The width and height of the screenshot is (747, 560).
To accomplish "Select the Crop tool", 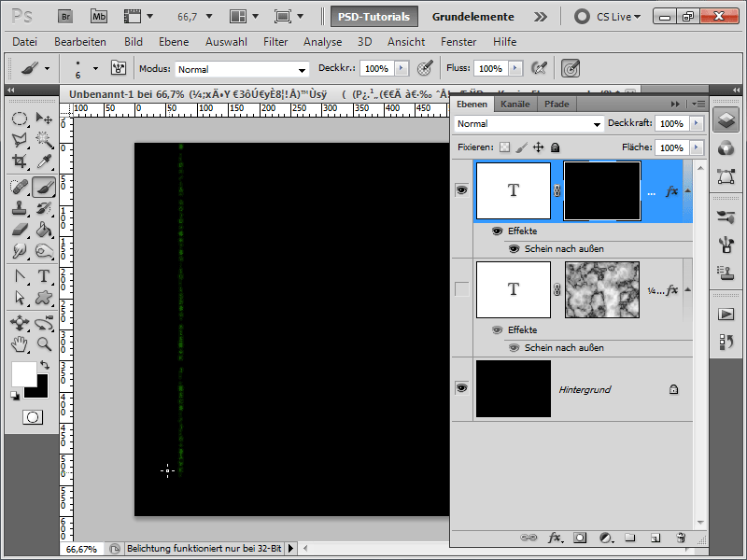I will pos(20,161).
